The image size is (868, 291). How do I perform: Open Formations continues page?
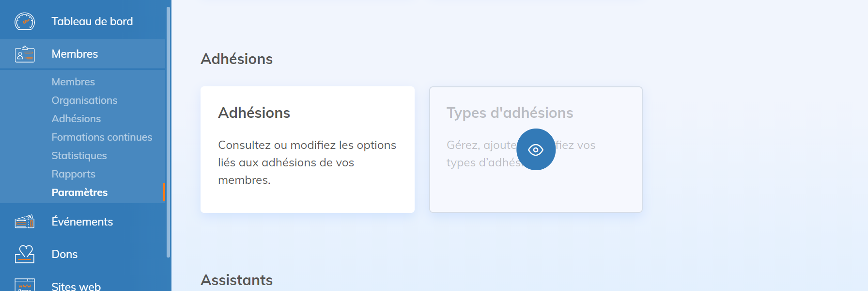[x=102, y=137]
